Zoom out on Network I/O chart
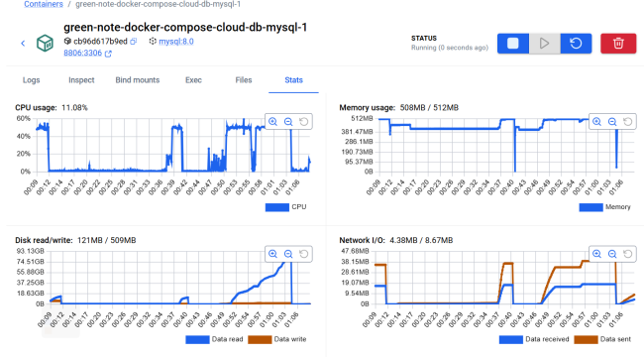The height and width of the screenshot is (357, 644). pyautogui.click(x=612, y=254)
